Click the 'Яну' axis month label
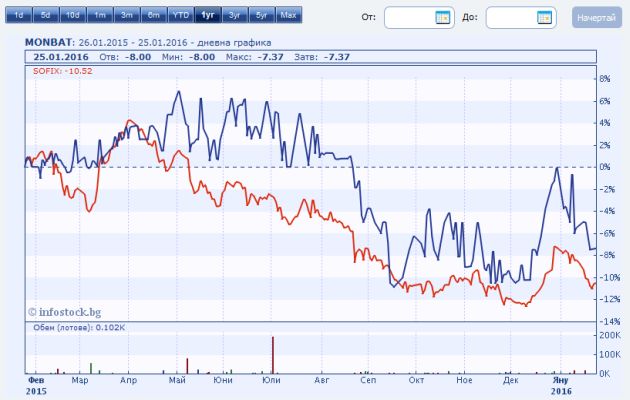The width and height of the screenshot is (630, 400). click(560, 380)
